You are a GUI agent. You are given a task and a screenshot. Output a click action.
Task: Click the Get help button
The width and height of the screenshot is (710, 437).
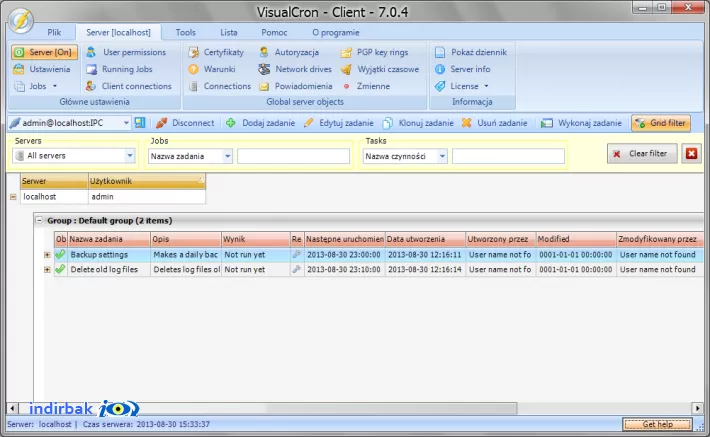coord(657,424)
